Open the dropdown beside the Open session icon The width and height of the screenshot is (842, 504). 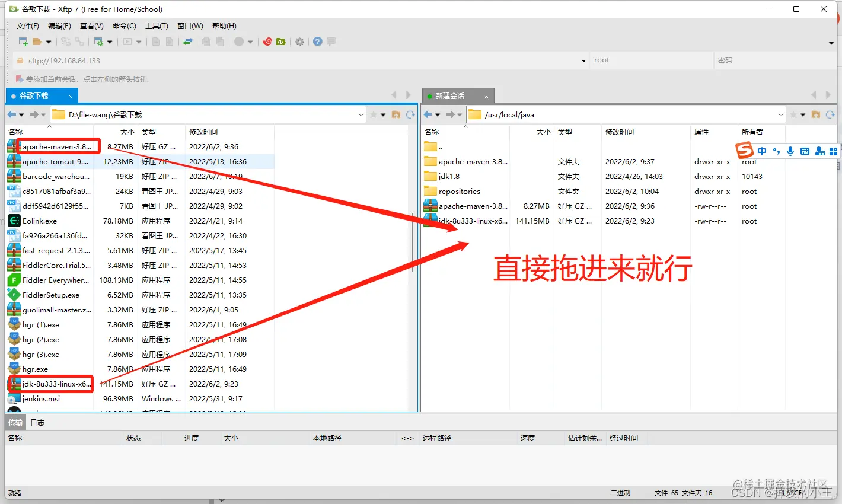point(48,42)
